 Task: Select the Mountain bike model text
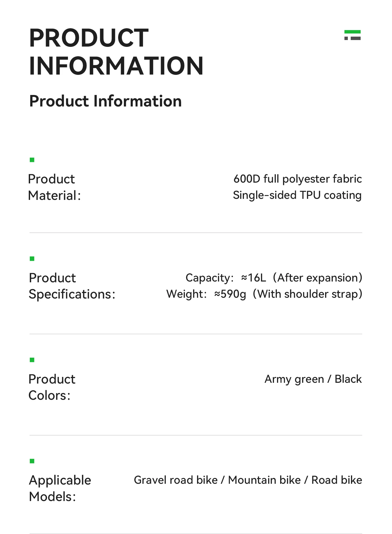tap(264, 480)
